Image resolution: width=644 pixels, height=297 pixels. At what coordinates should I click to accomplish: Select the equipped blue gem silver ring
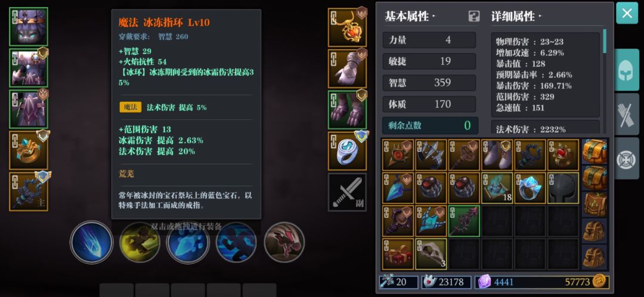click(x=348, y=151)
